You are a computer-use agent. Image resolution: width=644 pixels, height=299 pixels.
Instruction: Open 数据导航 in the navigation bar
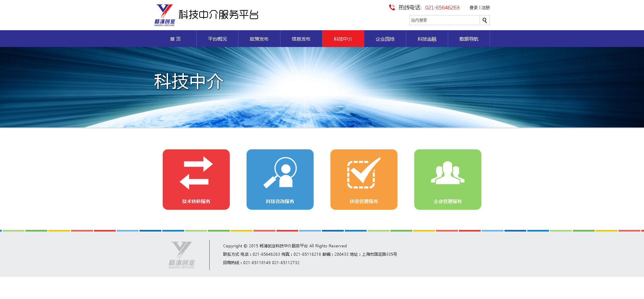(469, 39)
